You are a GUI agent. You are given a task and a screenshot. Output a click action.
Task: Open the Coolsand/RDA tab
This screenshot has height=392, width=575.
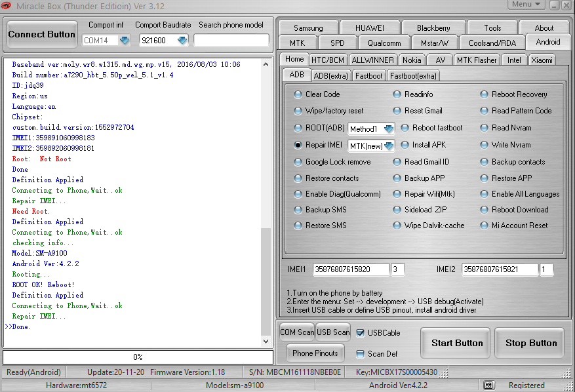(492, 43)
